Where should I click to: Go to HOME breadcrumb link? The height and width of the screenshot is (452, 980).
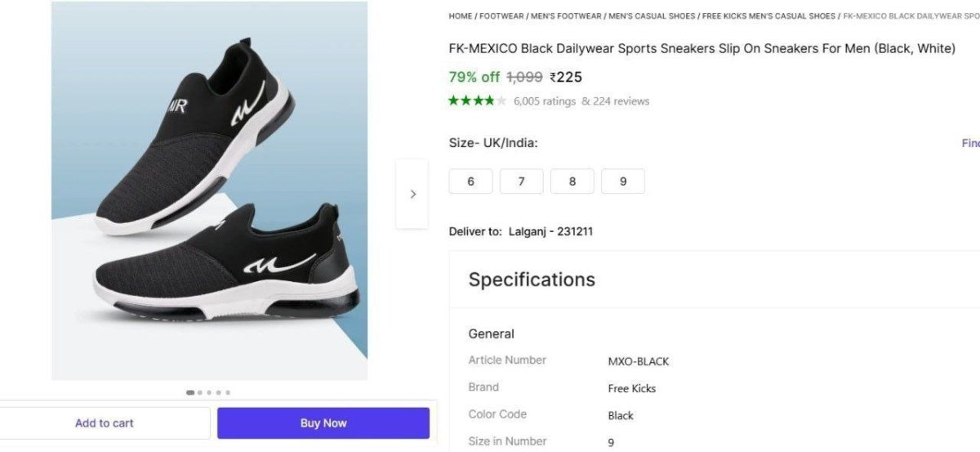[460, 16]
